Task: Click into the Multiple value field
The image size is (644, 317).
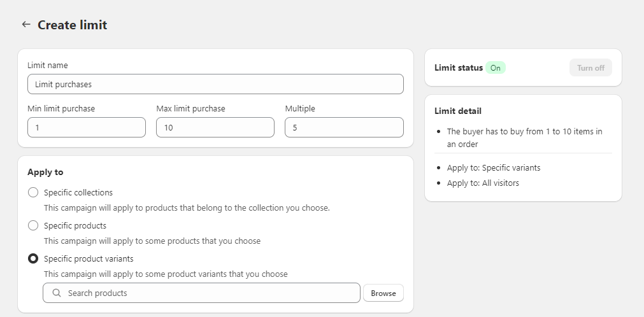Action: coord(344,127)
